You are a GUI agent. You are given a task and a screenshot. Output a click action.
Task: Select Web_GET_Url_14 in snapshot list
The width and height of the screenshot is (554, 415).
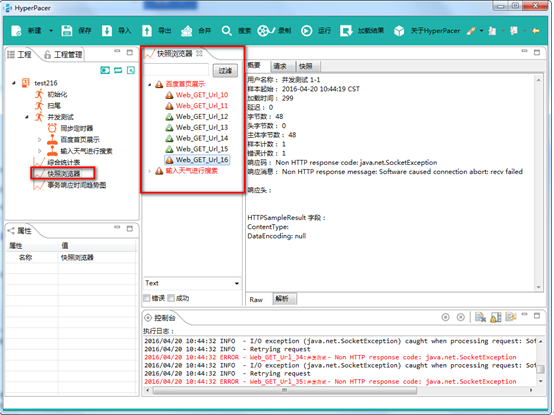202,138
